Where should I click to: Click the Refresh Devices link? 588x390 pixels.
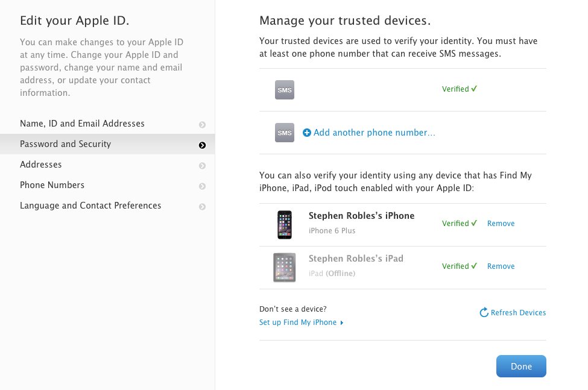[x=518, y=312]
